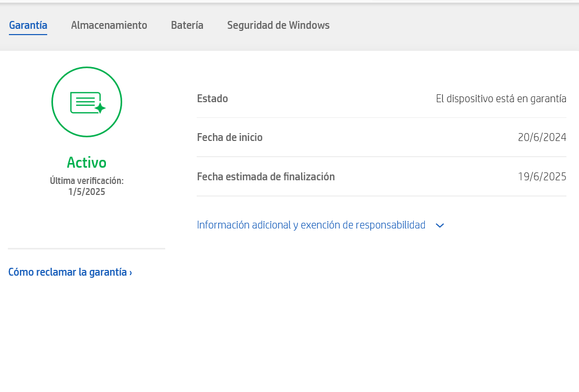The width and height of the screenshot is (579, 392).
Task: Switch to the Almacenamiento tab
Action: pos(109,25)
